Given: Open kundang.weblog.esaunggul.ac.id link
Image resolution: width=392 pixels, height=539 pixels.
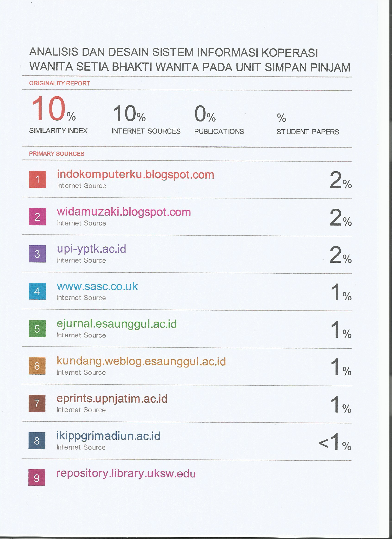Looking at the screenshot, I should (x=141, y=361).
